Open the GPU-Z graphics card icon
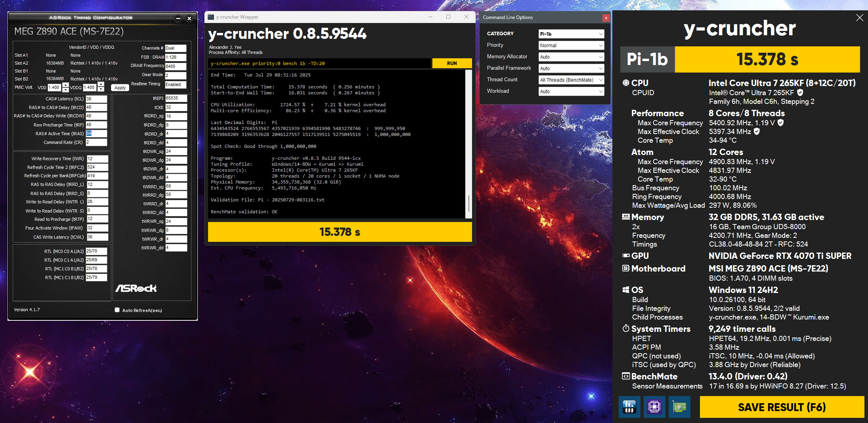Viewport: 868px width, 423px height. click(x=679, y=407)
